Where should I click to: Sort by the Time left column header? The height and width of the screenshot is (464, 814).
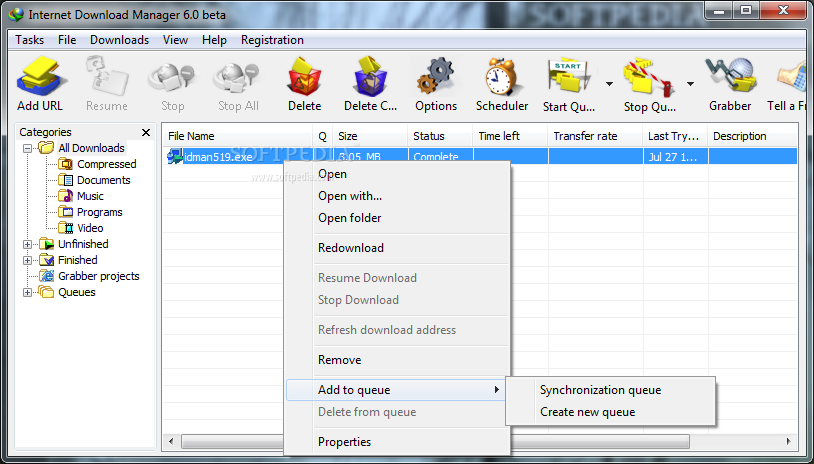(x=510, y=136)
